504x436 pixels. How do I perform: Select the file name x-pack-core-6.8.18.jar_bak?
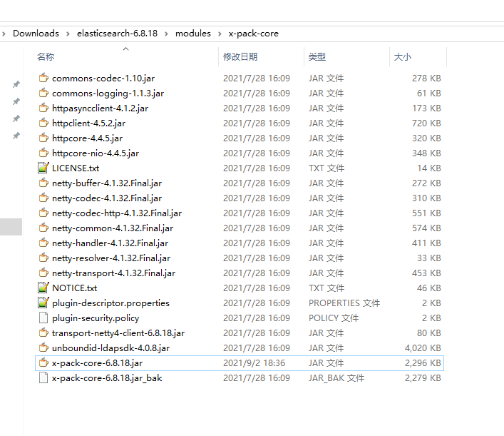[x=107, y=377]
